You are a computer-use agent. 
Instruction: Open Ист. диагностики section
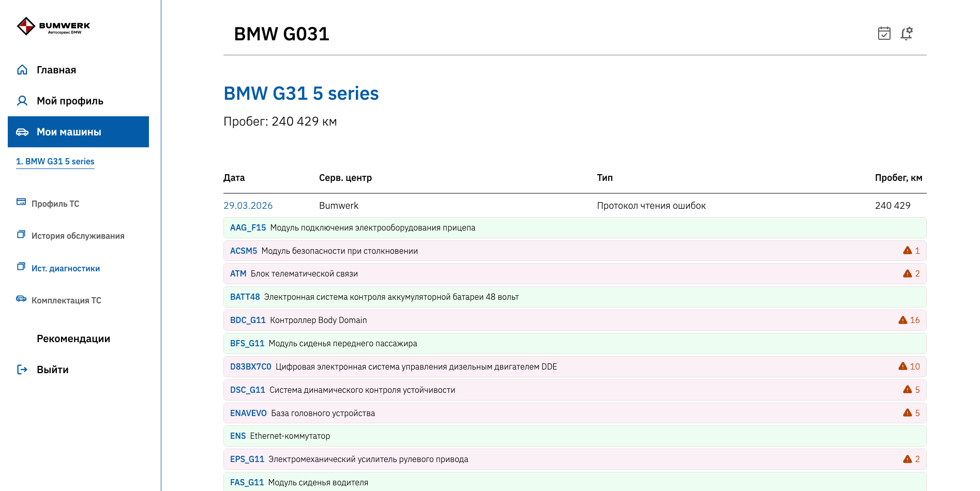pyautogui.click(x=66, y=268)
